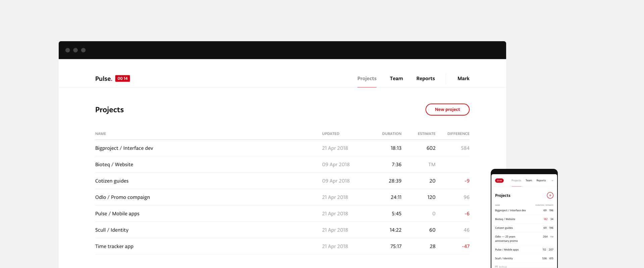644x268 pixels.
Task: Open the Reports tab
Action: pyautogui.click(x=425, y=78)
